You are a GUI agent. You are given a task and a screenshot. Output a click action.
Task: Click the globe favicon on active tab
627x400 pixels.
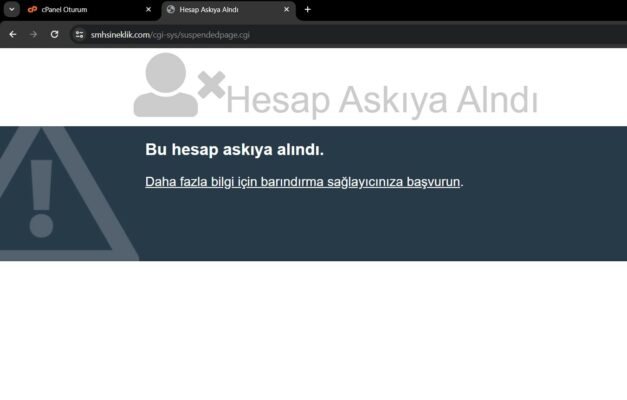(171, 10)
